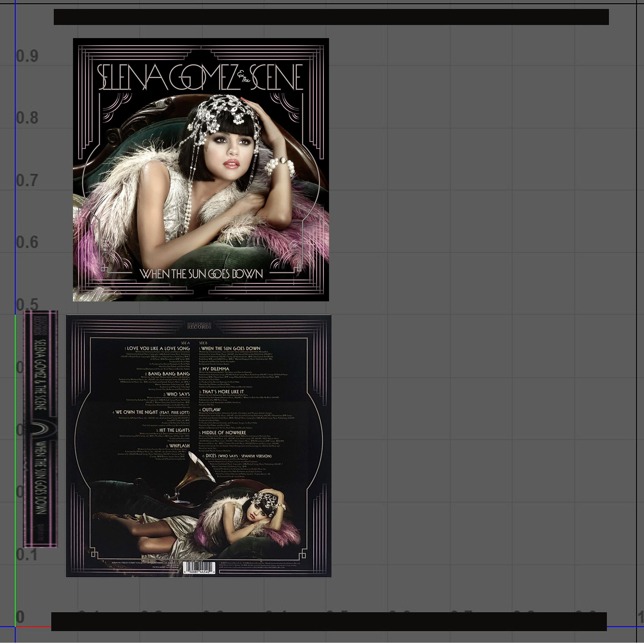This screenshot has width=644, height=644.
Task: Click the "0.8" grid axis label
Action: [x=27, y=118]
